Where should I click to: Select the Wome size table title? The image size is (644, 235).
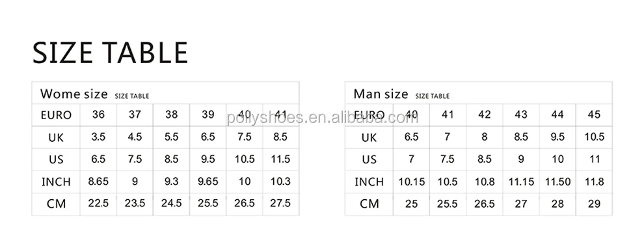click(x=74, y=94)
